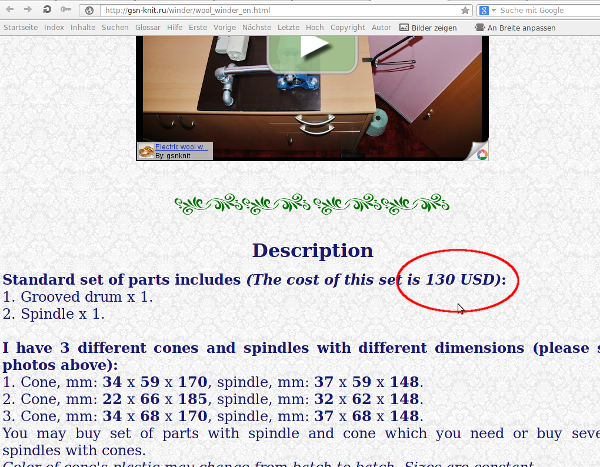Go to Letzte page link
The width and height of the screenshot is (600, 467).
coord(288,28)
